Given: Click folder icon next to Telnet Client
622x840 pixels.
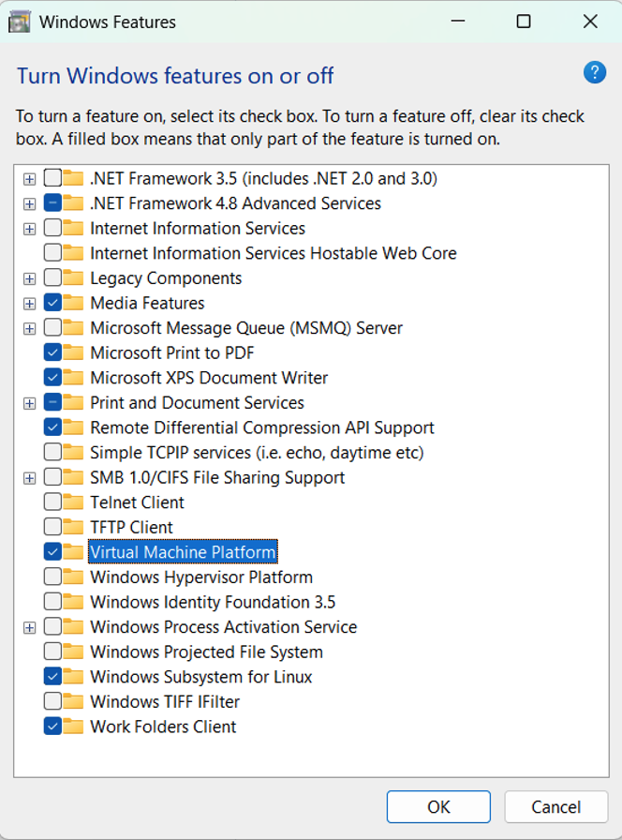Looking at the screenshot, I should point(73,502).
